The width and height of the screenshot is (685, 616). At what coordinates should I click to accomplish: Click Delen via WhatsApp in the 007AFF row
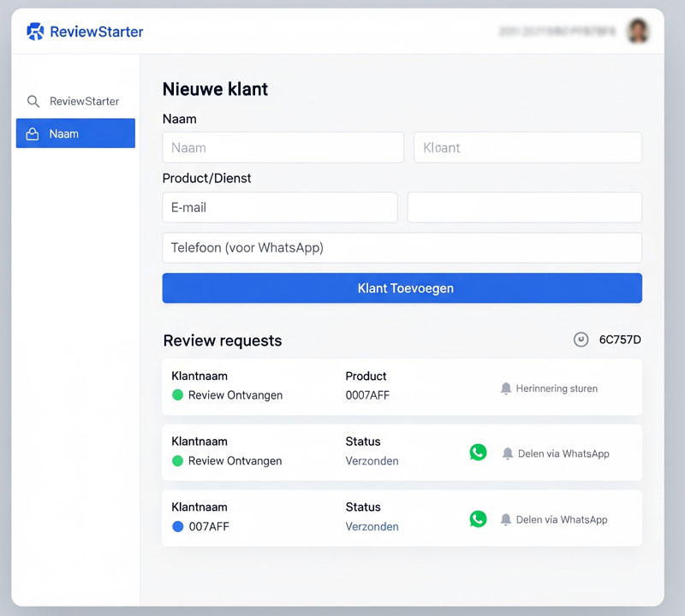[x=562, y=519]
